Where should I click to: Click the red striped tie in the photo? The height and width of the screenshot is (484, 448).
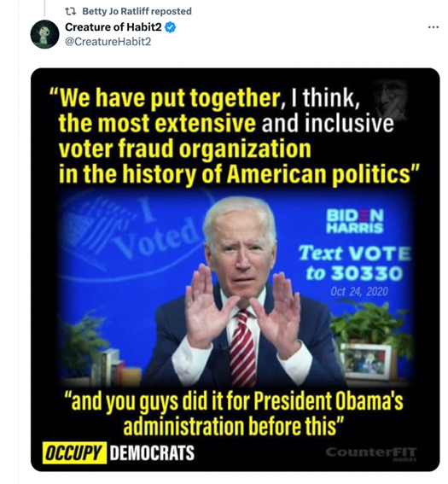242,346
